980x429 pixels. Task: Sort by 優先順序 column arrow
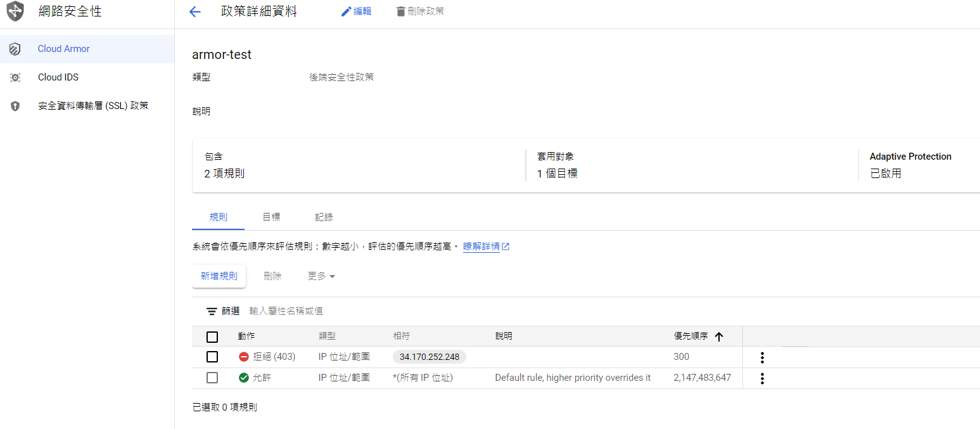pos(718,336)
